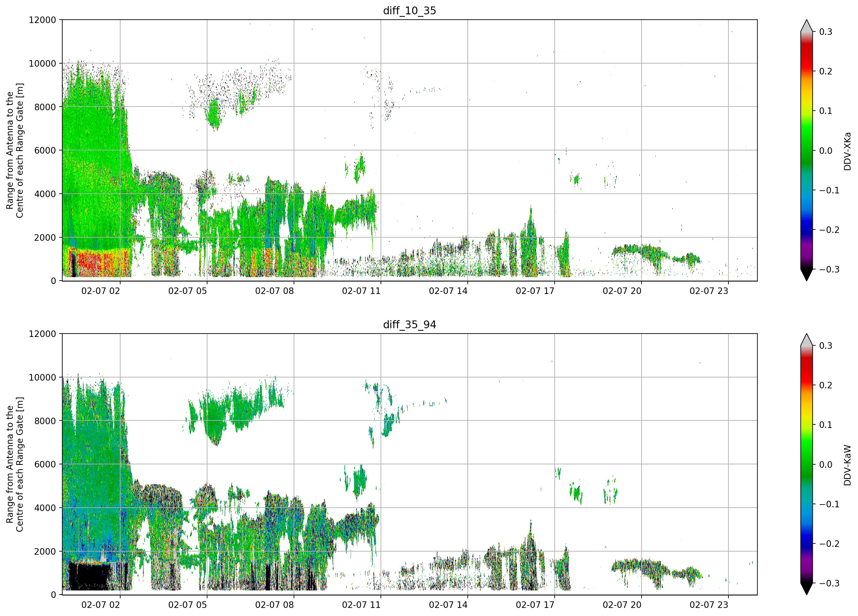Click the 02-07 20 x-tick under diff_10_35
The height and width of the screenshot is (616, 858).
(622, 291)
